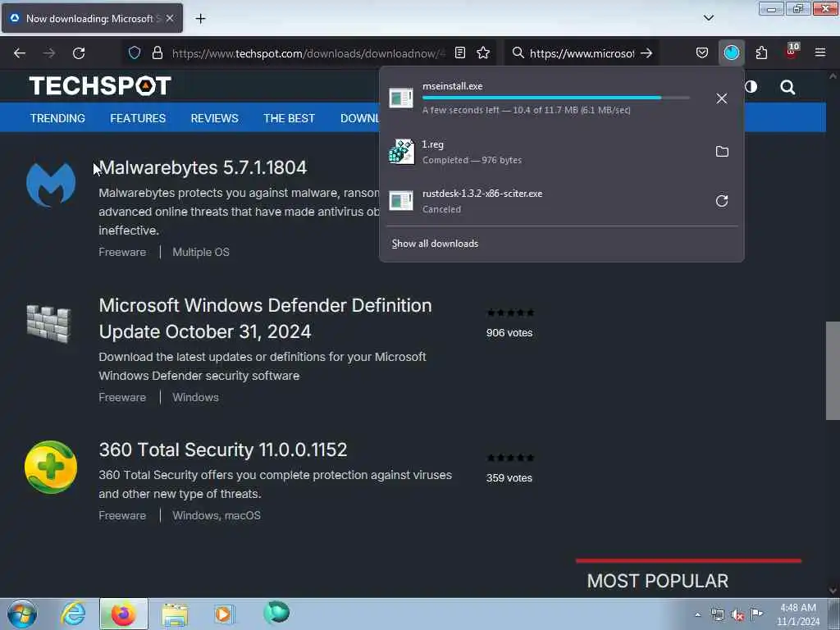The image size is (840, 630).
Task: Cancel the mseinstall.exe download
Action: [x=722, y=98]
